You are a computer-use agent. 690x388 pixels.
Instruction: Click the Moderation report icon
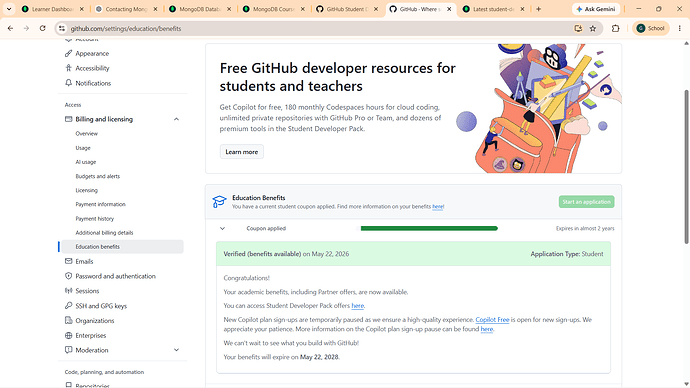point(68,350)
